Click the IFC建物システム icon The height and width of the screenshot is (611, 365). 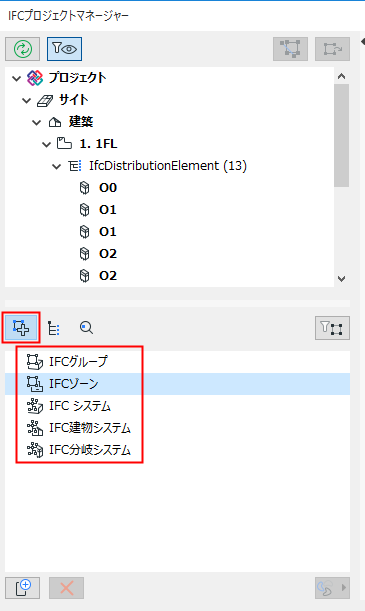(x=35, y=428)
